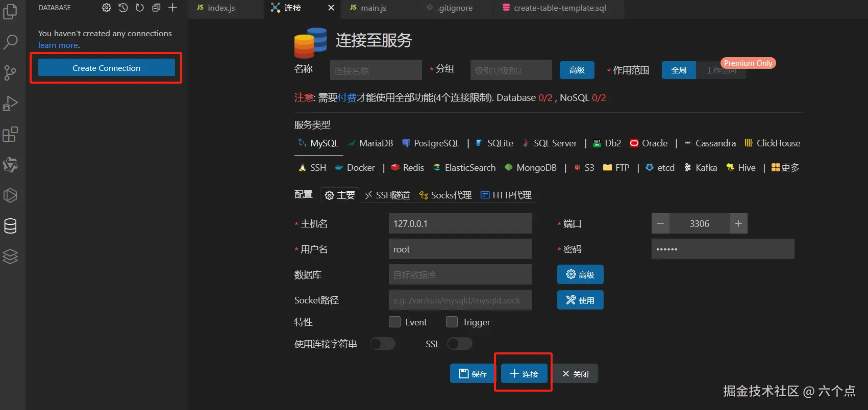Select FTP service type
Image resolution: width=868 pixels, height=410 pixels.
pyautogui.click(x=616, y=168)
